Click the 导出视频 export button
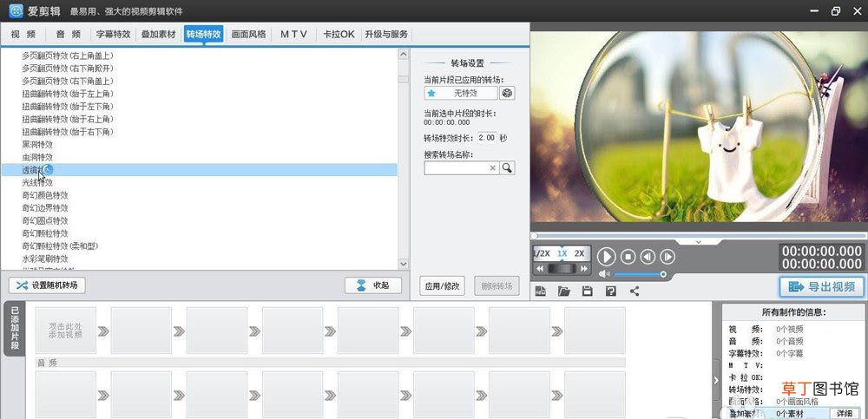 click(821, 286)
